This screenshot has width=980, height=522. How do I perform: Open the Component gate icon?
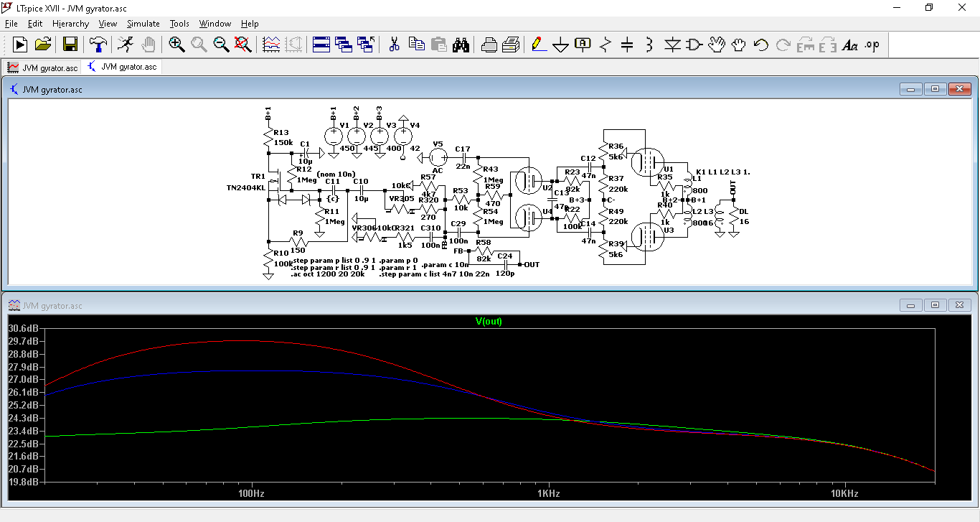pos(694,45)
